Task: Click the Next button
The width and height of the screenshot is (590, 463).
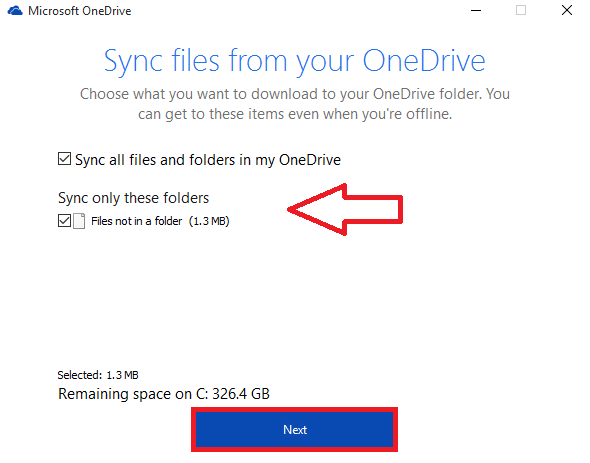Action: click(295, 429)
